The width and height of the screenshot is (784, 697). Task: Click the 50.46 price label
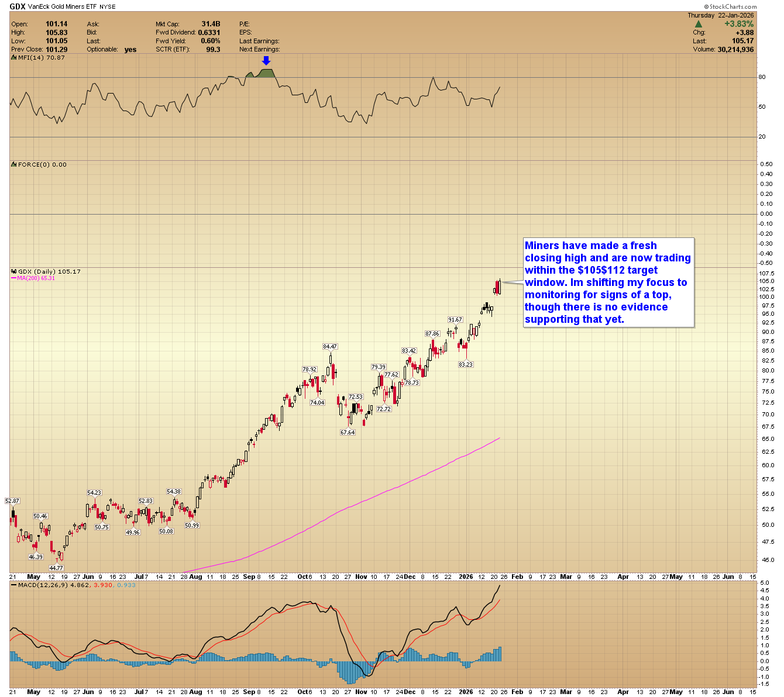(40, 516)
